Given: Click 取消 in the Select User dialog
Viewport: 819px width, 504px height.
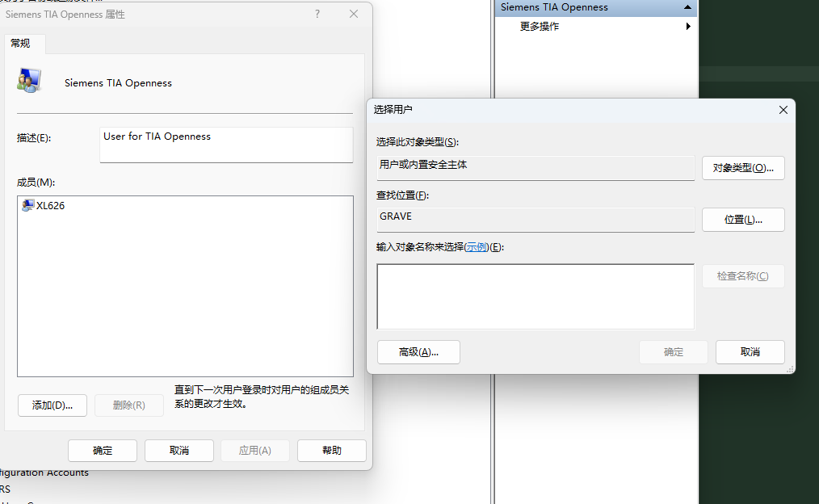Looking at the screenshot, I should click(750, 352).
